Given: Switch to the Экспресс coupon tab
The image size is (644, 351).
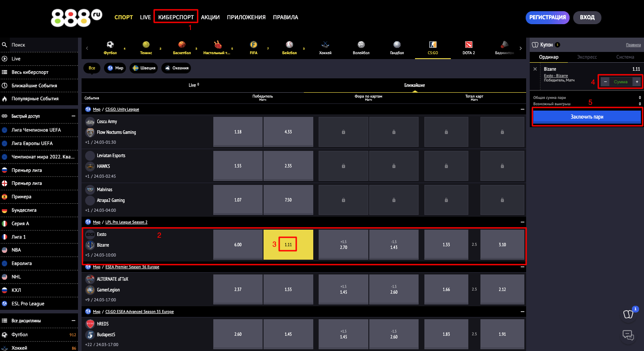Looking at the screenshot, I should 587,57.
